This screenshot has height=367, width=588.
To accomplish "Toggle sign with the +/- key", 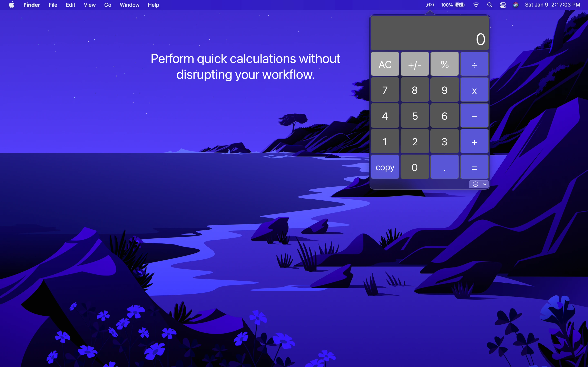I will (414, 64).
